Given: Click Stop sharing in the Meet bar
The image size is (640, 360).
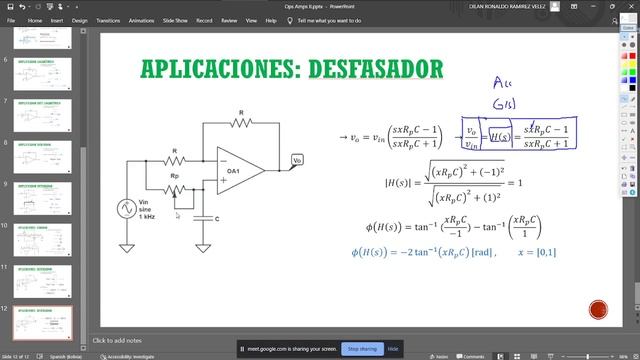Looking at the screenshot, I should (x=362, y=349).
